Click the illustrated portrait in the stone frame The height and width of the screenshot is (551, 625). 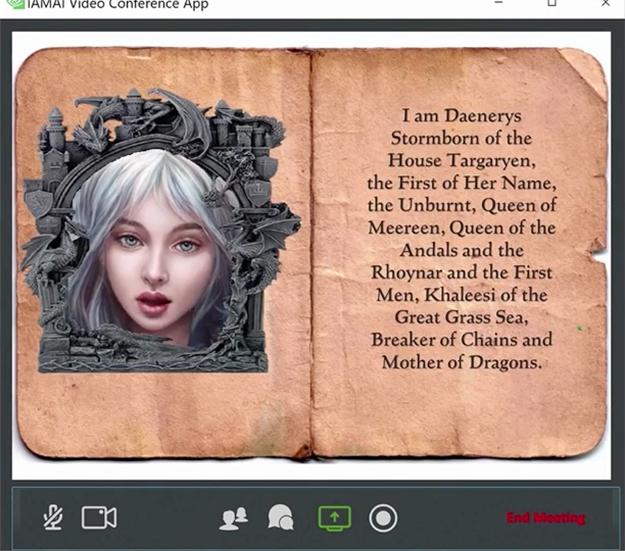[153, 255]
